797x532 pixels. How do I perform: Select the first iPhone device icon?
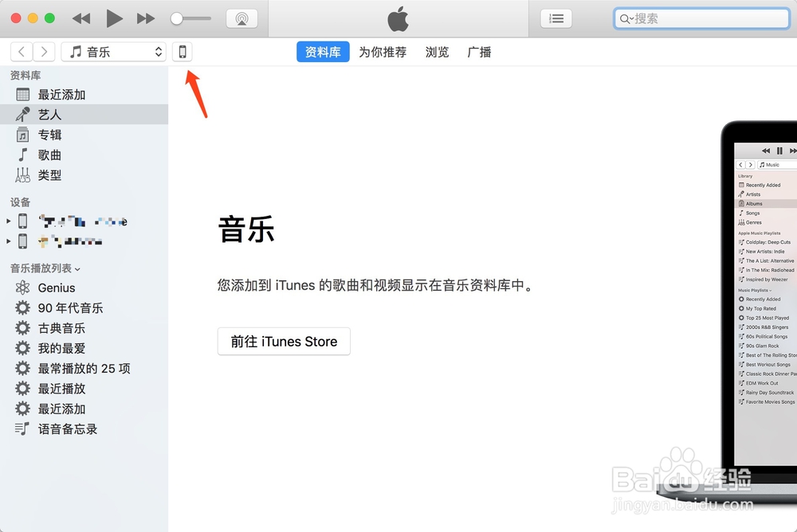pos(23,221)
